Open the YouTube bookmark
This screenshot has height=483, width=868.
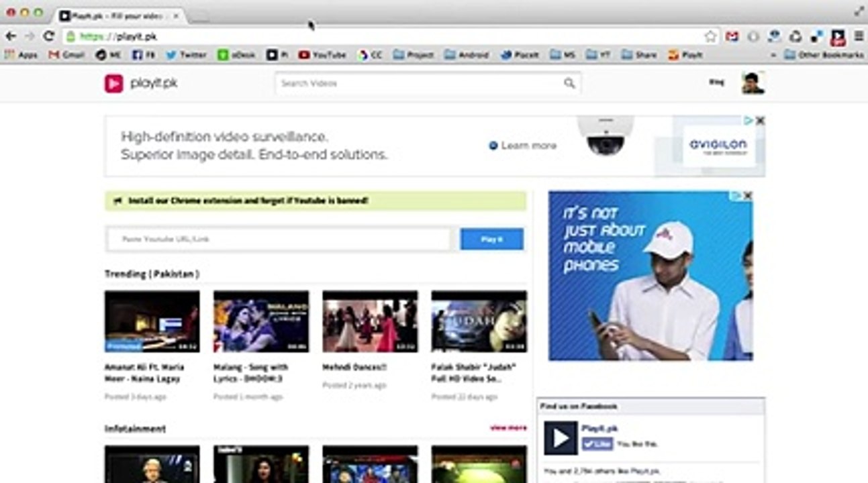click(322, 55)
